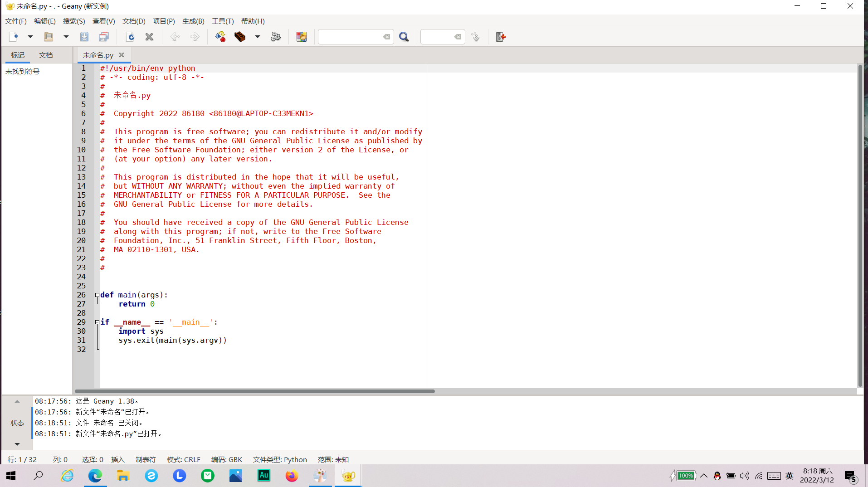This screenshot has height=487, width=868.
Task: Open Firefox from taskbar
Action: click(292, 476)
